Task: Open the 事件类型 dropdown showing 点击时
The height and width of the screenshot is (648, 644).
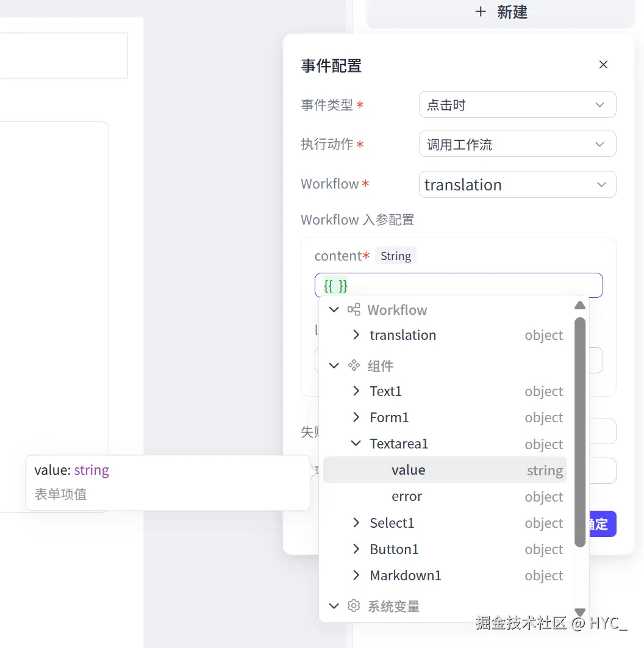Action: pyautogui.click(x=517, y=104)
